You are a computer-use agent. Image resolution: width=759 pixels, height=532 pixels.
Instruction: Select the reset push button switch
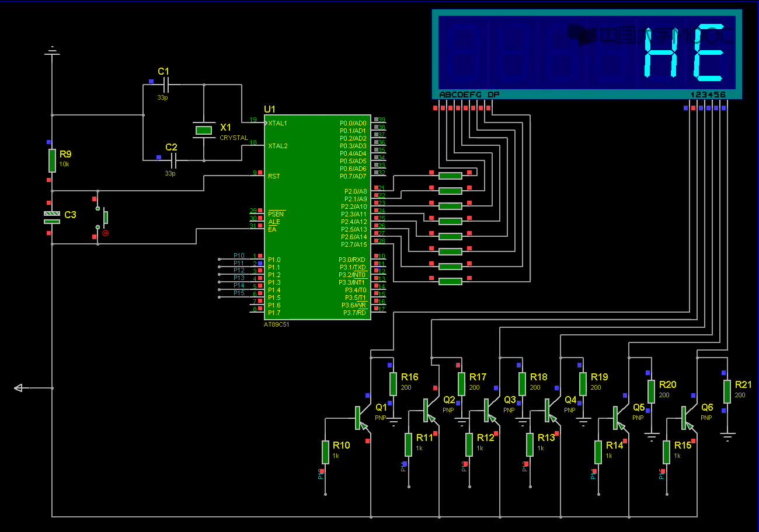[x=102, y=218]
